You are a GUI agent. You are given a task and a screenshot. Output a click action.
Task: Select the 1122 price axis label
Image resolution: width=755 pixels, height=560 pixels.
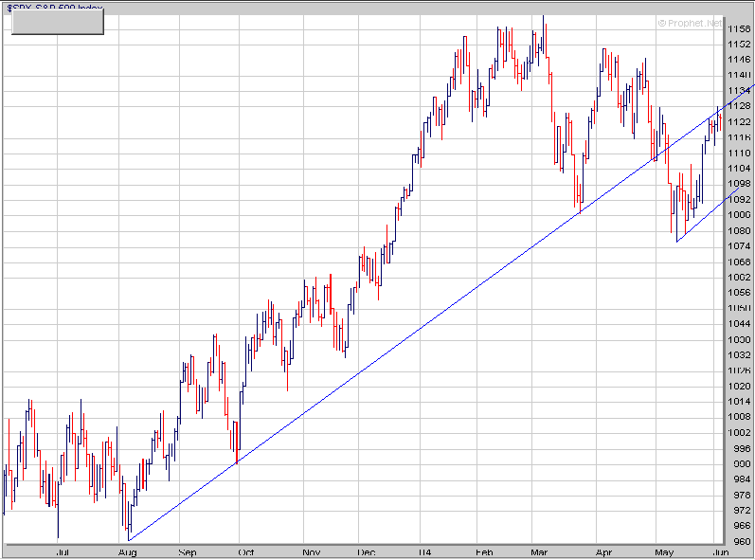739,122
